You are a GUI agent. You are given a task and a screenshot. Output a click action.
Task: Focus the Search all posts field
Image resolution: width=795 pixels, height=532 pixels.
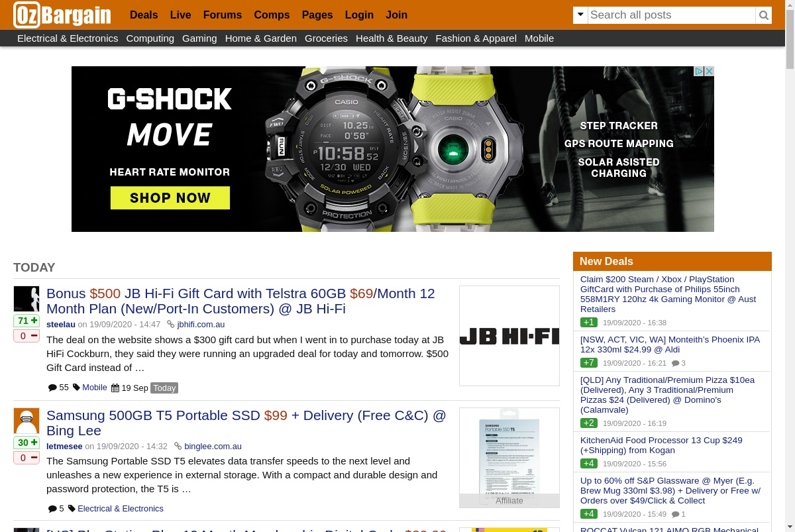coord(671,15)
